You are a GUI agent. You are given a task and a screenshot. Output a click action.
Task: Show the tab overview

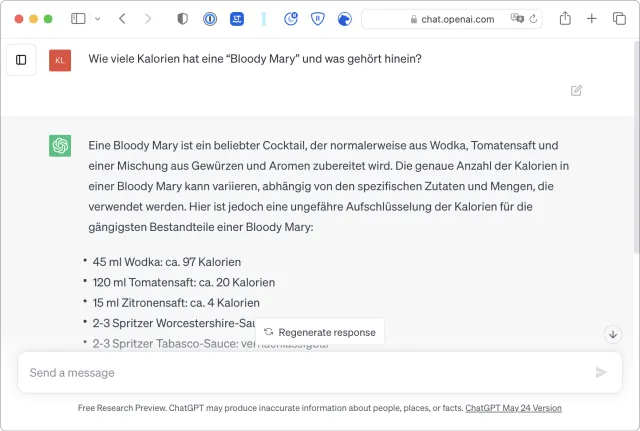[x=619, y=19]
